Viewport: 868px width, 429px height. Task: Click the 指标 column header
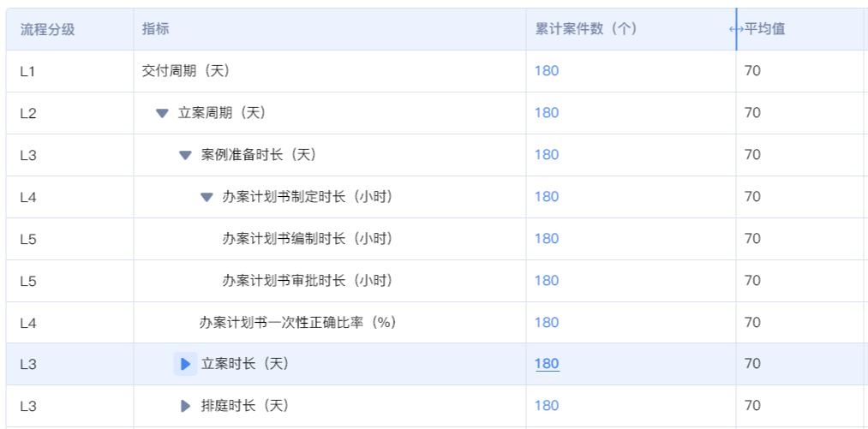[x=156, y=29]
